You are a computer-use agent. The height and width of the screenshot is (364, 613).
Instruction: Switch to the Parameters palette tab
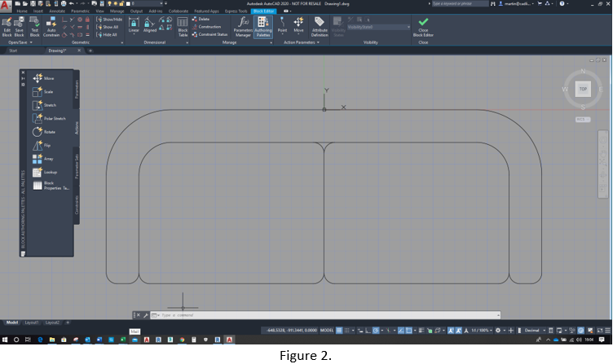pos(77,88)
